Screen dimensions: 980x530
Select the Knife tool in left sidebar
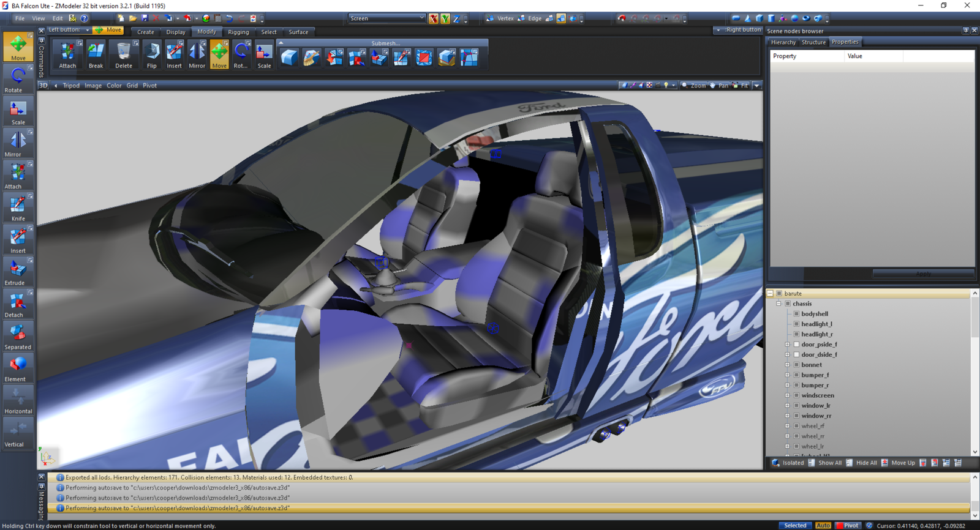18,207
